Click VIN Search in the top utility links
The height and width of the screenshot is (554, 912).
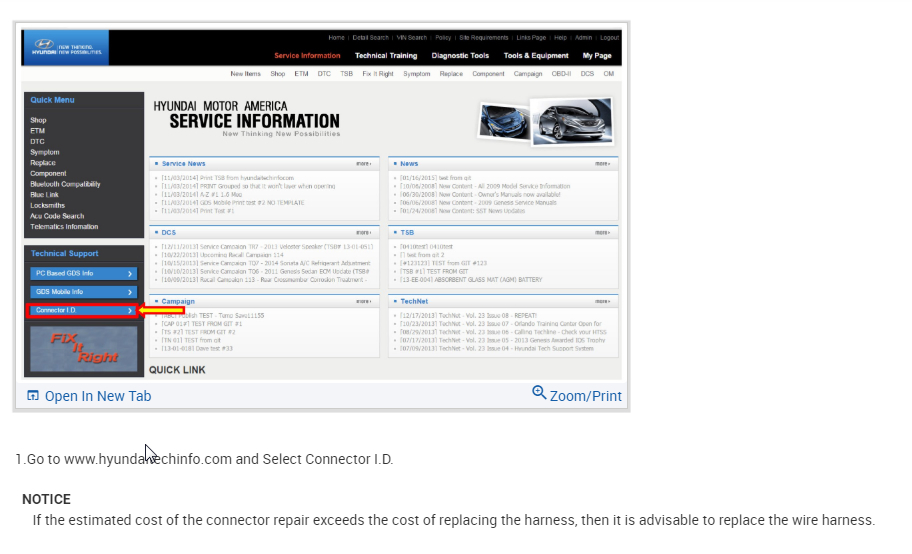tap(412, 38)
